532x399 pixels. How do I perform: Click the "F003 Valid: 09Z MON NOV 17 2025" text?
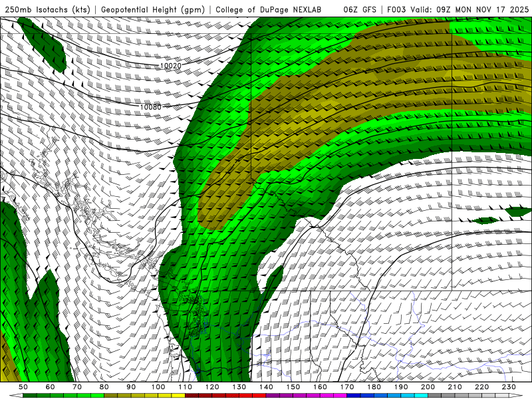pyautogui.click(x=458, y=10)
